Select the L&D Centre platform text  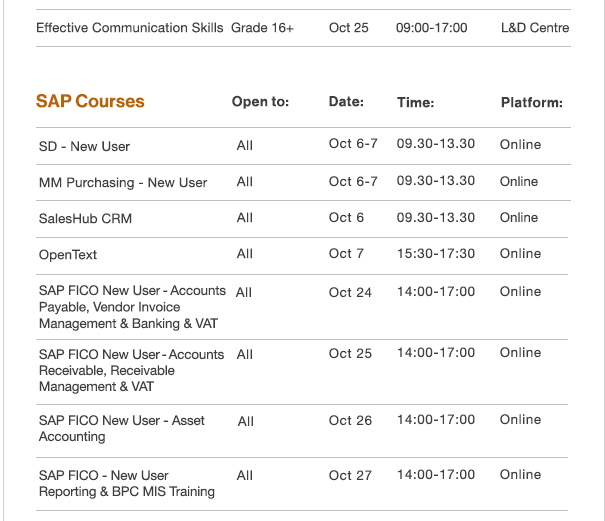point(535,28)
